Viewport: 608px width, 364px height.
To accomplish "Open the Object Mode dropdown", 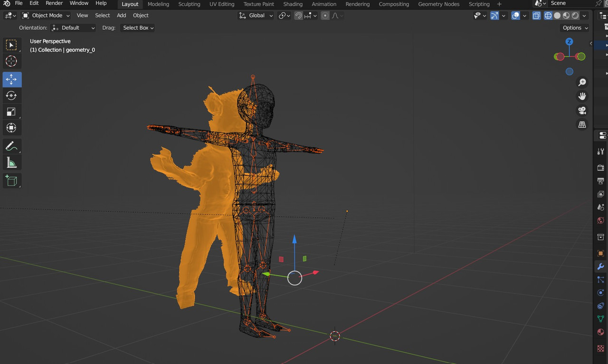I will [46, 16].
